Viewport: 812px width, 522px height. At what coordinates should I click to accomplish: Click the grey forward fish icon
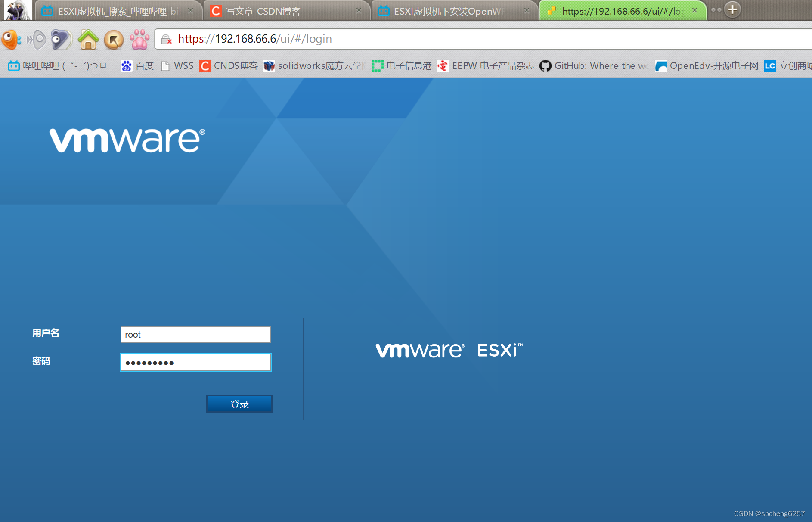[37, 40]
